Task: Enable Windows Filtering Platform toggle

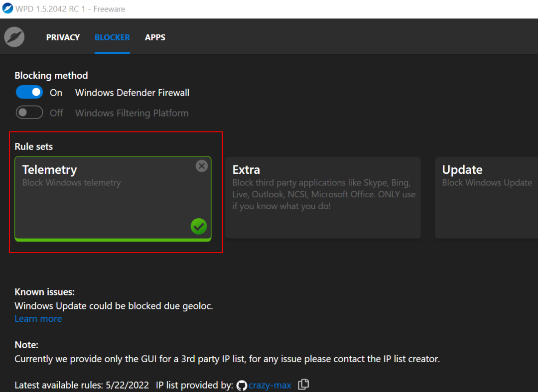Action: click(x=29, y=113)
